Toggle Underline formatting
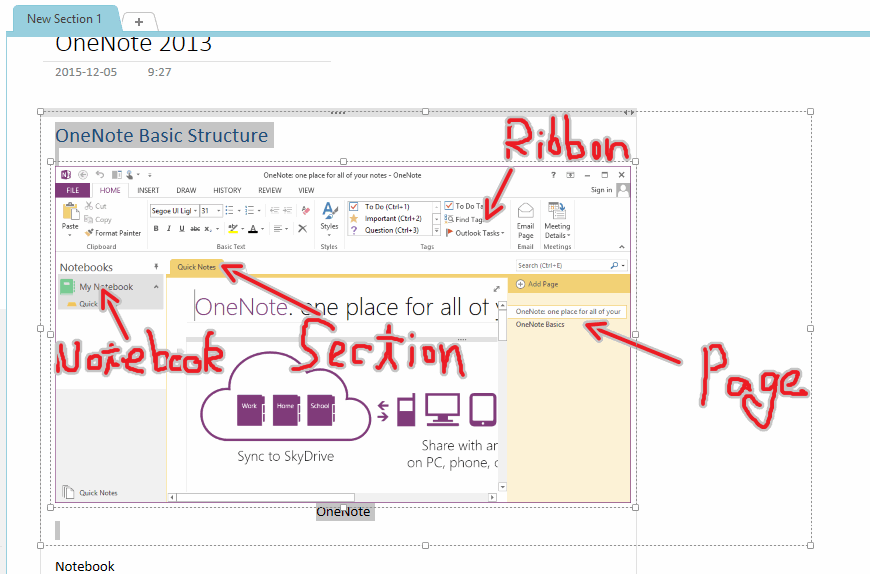Image resolution: width=870 pixels, height=574 pixels. (x=181, y=228)
